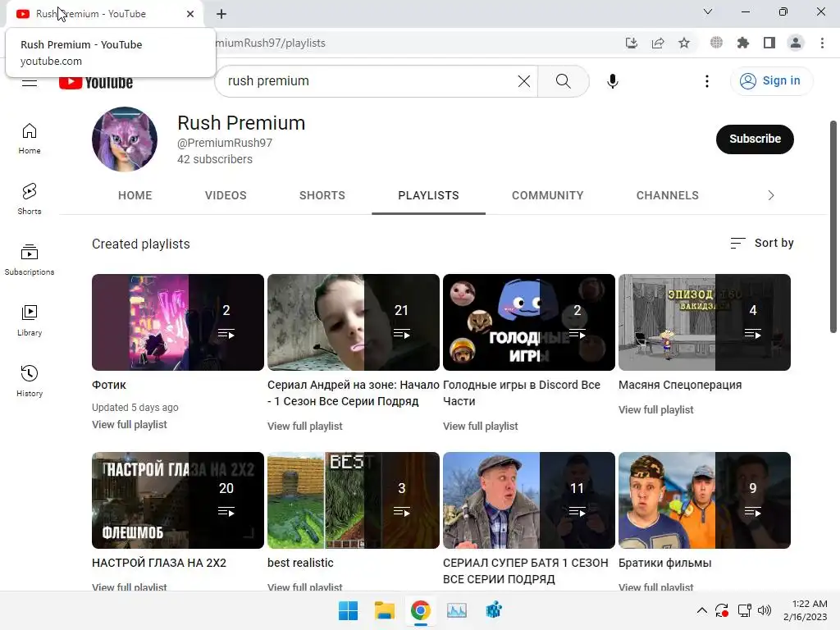Open best realistic playlist thumbnail
The image size is (840, 630).
coord(354,500)
